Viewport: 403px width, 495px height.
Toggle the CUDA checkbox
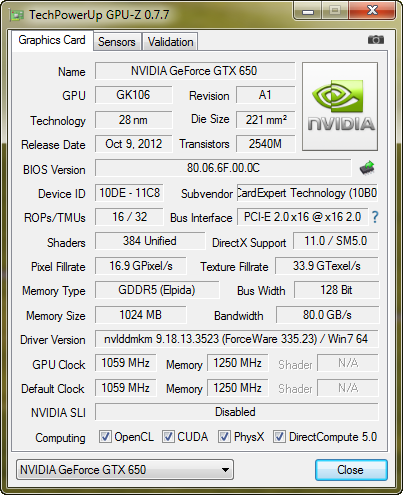pos(168,436)
